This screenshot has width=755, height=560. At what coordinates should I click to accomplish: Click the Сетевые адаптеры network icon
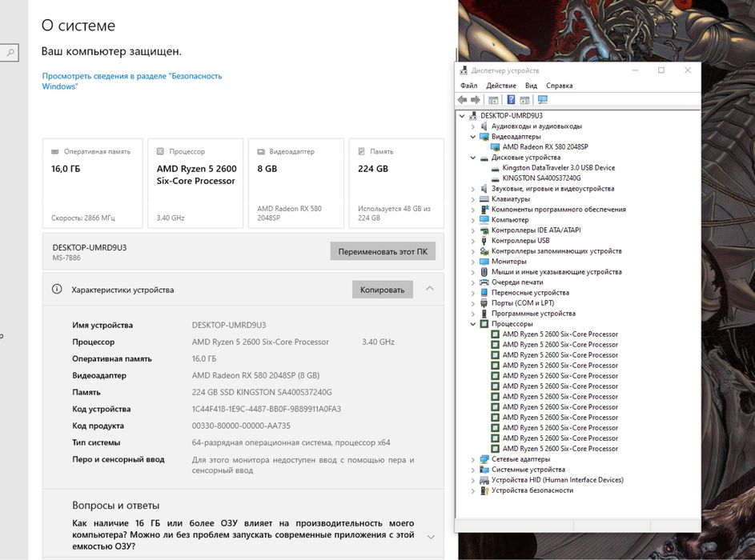pyautogui.click(x=484, y=459)
